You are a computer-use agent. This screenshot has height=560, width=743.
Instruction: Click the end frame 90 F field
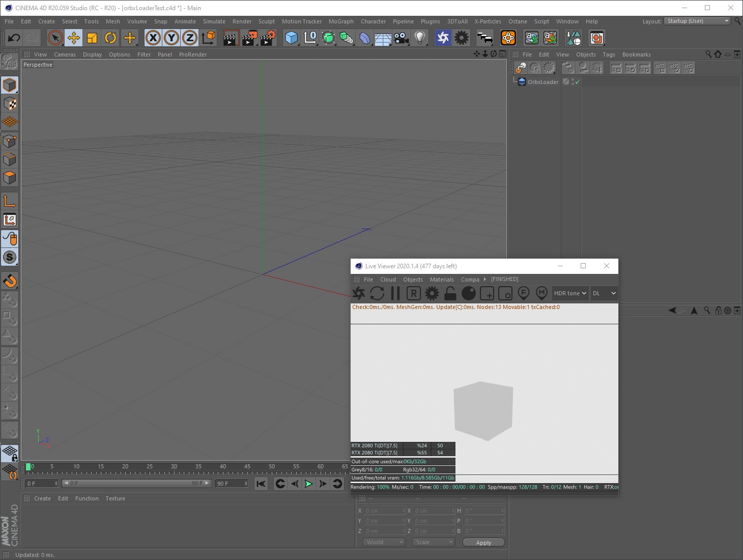[x=232, y=483]
